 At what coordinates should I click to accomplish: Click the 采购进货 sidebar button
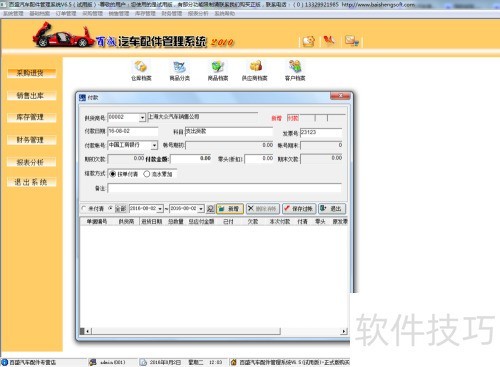tap(31, 73)
